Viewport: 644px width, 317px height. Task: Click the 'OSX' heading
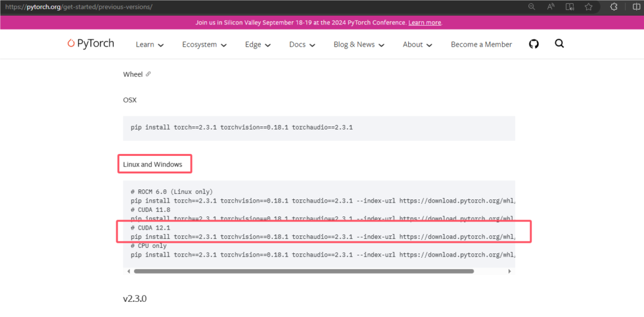tap(130, 100)
